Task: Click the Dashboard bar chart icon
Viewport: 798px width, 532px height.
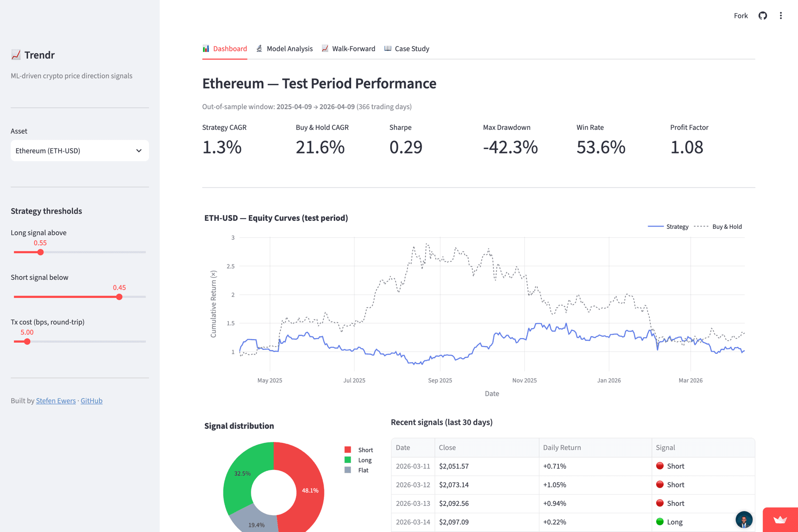Action: [x=206, y=48]
